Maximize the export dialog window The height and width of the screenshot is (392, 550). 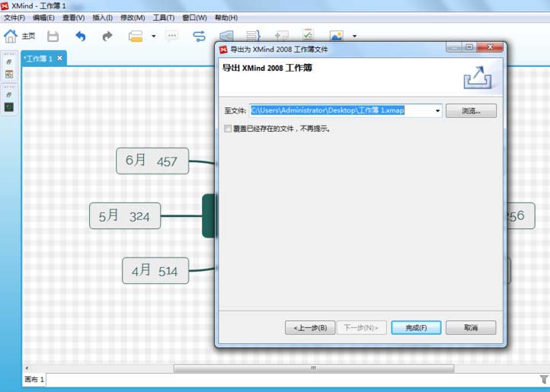pos(469,46)
